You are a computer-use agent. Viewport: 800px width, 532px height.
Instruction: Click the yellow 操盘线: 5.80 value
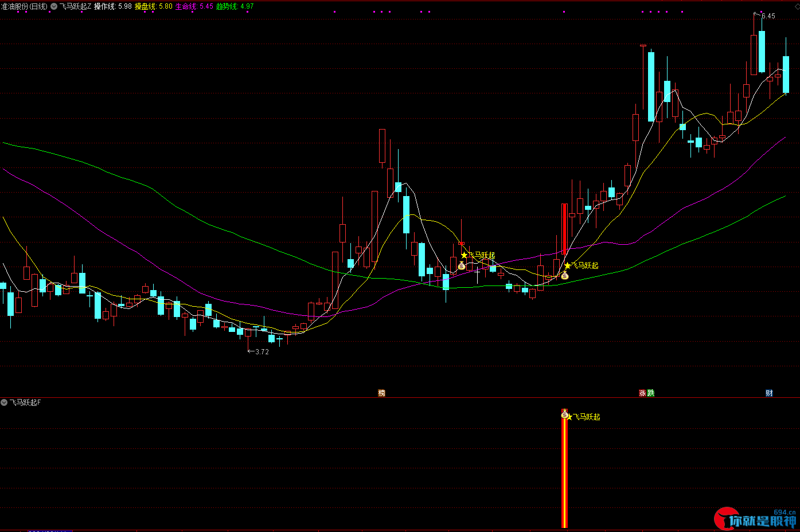coord(154,6)
